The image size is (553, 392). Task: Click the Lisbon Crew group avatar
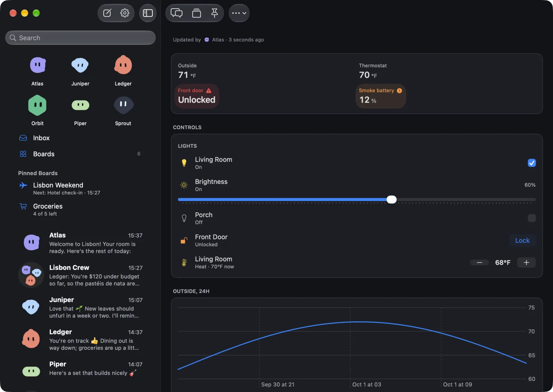tap(31, 275)
